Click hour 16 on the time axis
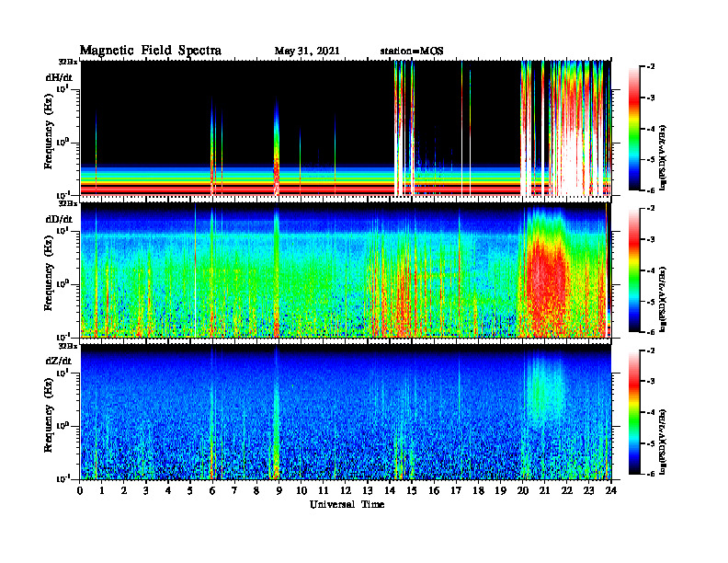The height and width of the screenshot is (563, 728). pos(434,490)
